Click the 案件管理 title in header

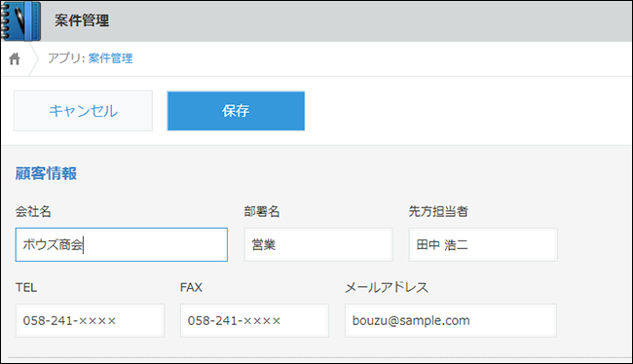82,20
